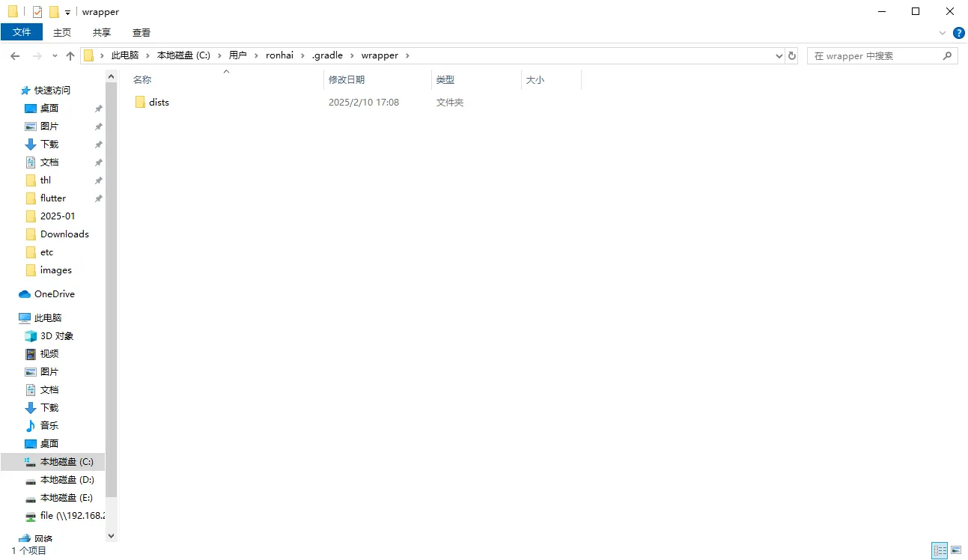Open the recent locations dropdown arrow
Image resolution: width=968 pixels, height=560 pixels.
point(55,56)
